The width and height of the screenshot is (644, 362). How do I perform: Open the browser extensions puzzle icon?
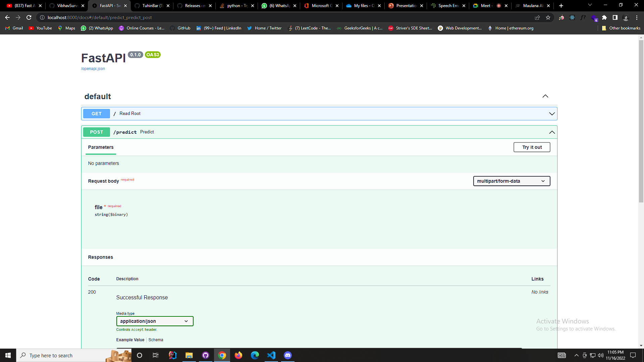(604, 17)
